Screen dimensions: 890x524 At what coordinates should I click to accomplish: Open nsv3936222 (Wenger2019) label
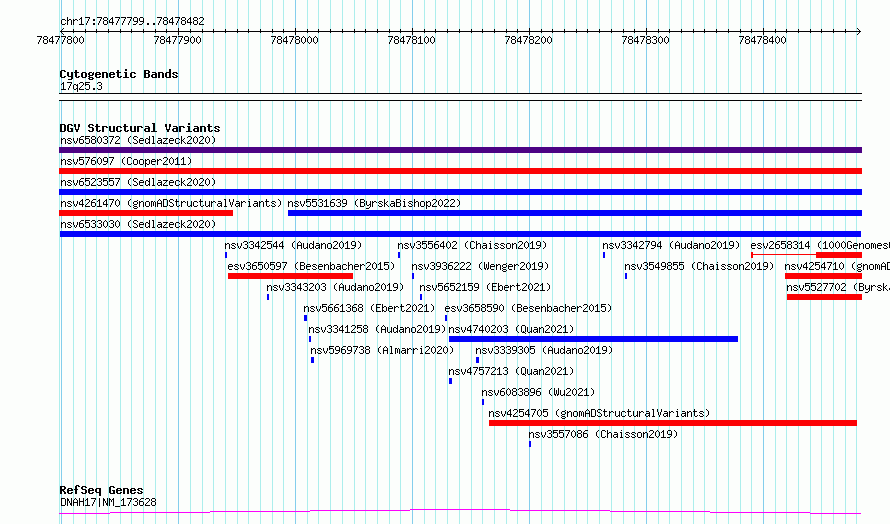[480, 266]
